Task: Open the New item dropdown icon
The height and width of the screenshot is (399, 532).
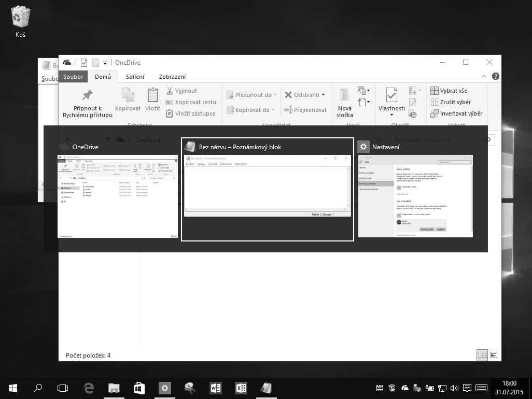Action: [x=363, y=91]
